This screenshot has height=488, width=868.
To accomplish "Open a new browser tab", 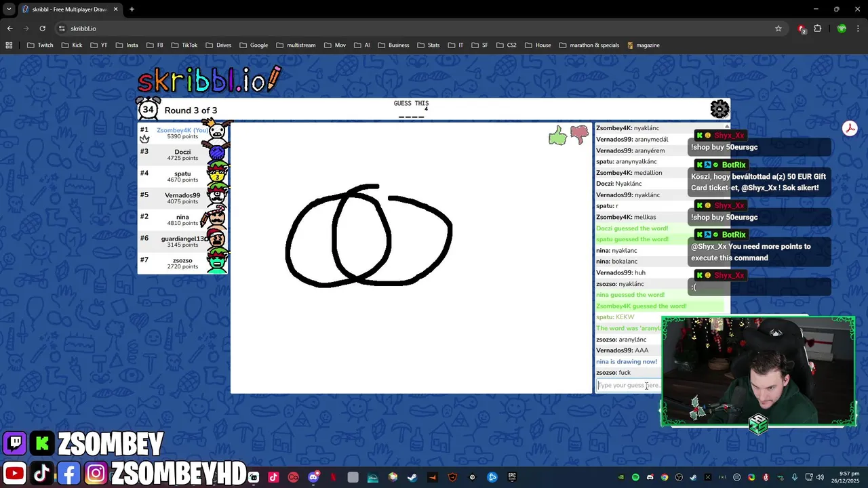I will [132, 9].
